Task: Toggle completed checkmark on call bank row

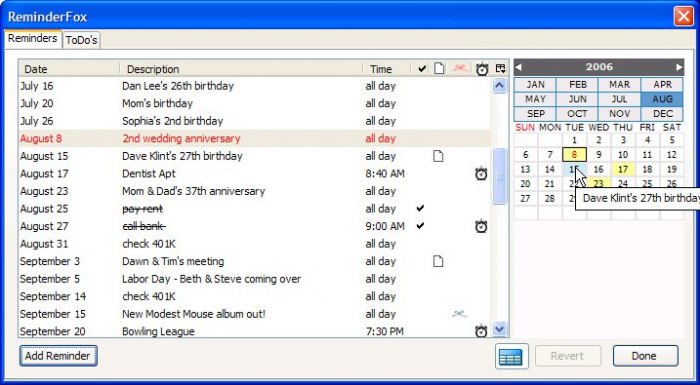Action: tap(420, 226)
